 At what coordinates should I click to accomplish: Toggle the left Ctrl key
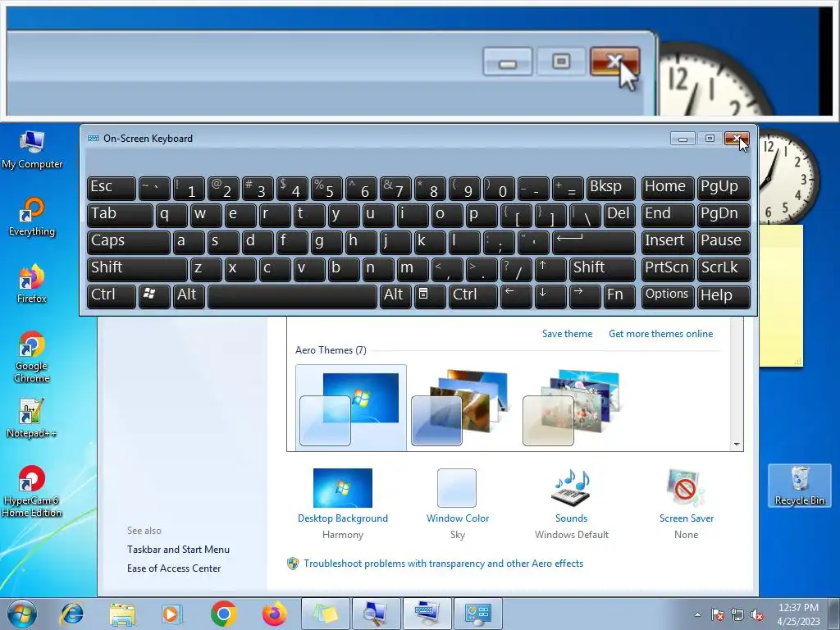click(x=112, y=295)
